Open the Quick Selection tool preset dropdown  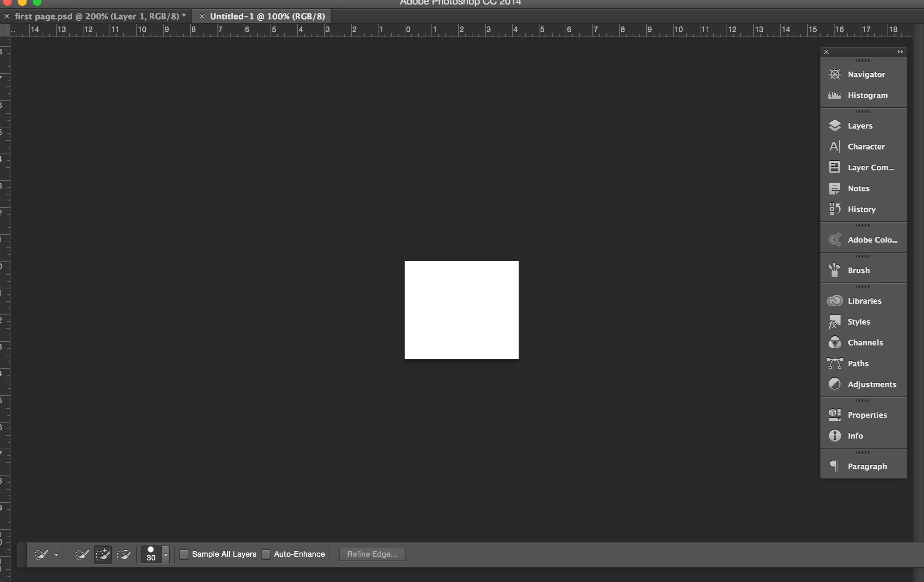[x=56, y=555]
